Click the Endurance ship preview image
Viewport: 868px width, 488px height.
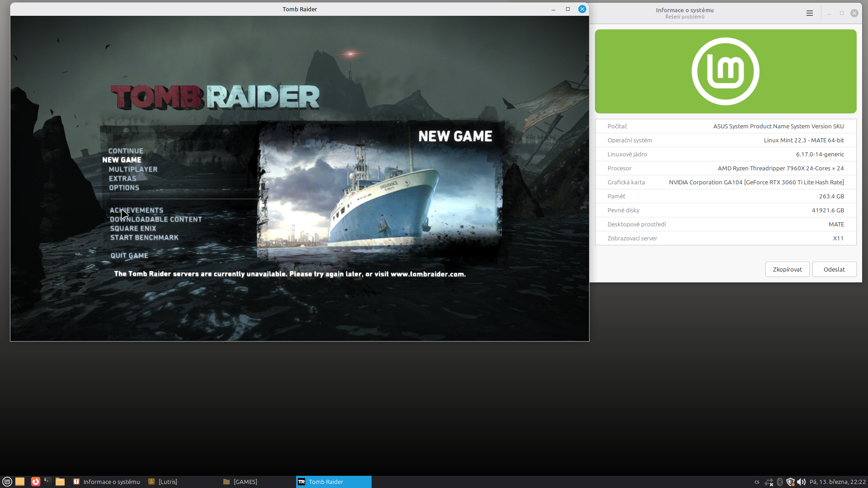point(380,199)
